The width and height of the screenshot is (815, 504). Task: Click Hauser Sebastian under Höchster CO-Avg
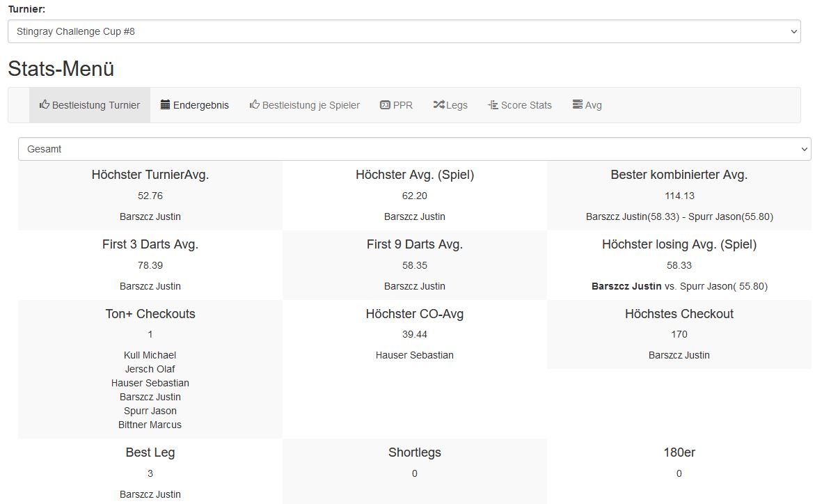point(414,355)
